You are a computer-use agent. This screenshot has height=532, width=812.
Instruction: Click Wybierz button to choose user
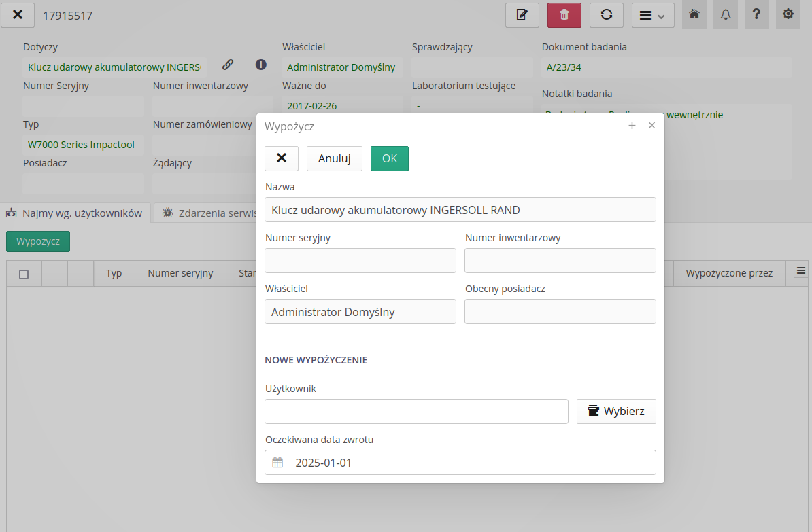click(x=616, y=411)
